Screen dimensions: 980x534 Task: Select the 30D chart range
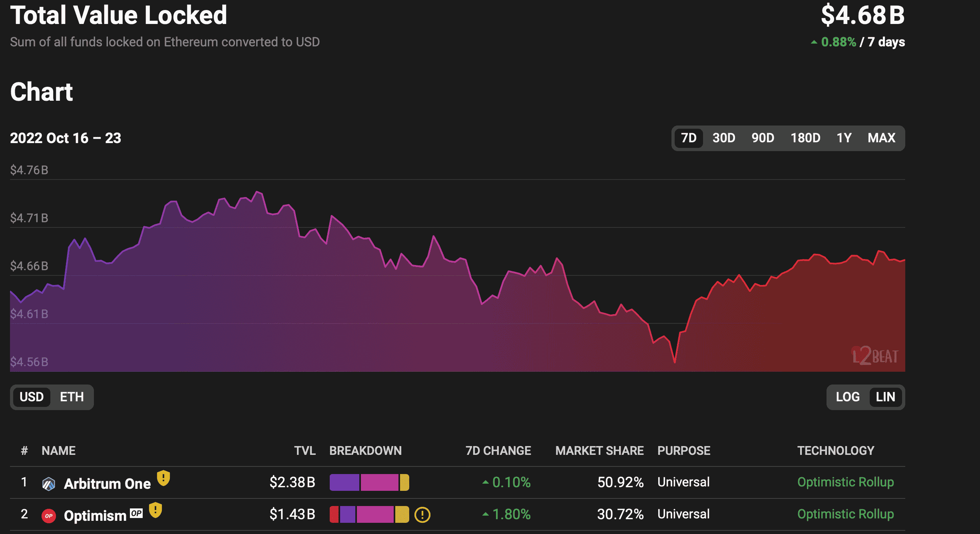click(724, 138)
